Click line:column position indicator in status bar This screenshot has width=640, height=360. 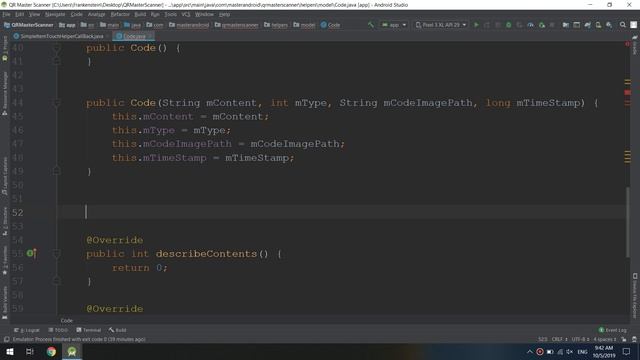click(542, 339)
